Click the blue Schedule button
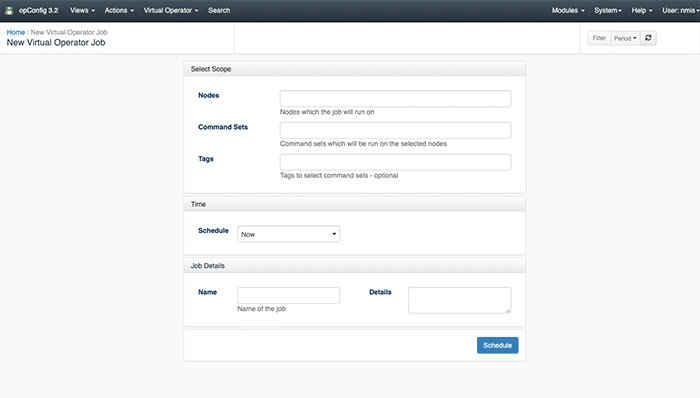Viewport: 700px width, 398px height. [497, 345]
